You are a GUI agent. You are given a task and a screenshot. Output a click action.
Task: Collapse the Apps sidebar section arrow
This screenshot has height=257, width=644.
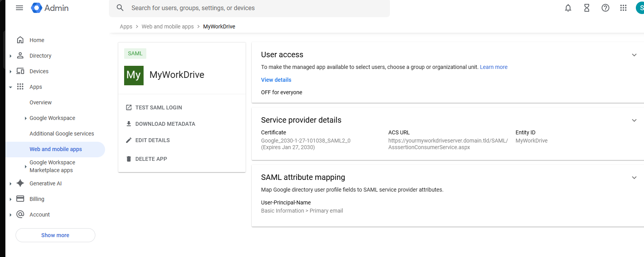coord(11,87)
